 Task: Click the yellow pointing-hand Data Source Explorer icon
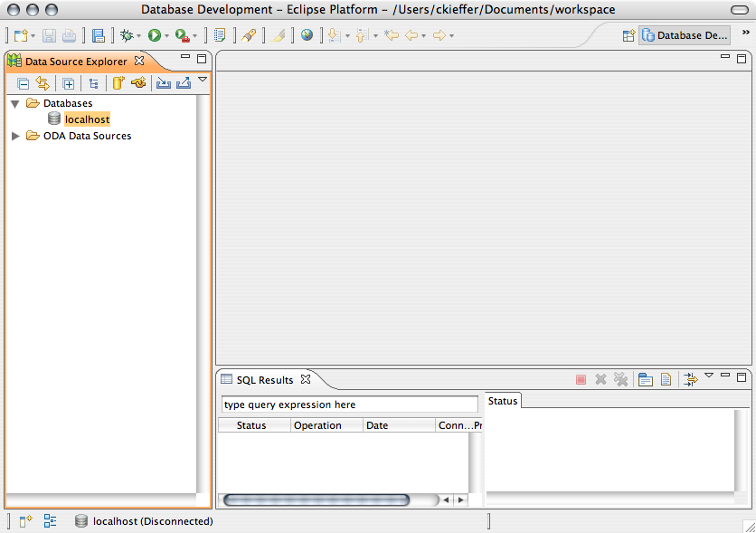[x=139, y=83]
